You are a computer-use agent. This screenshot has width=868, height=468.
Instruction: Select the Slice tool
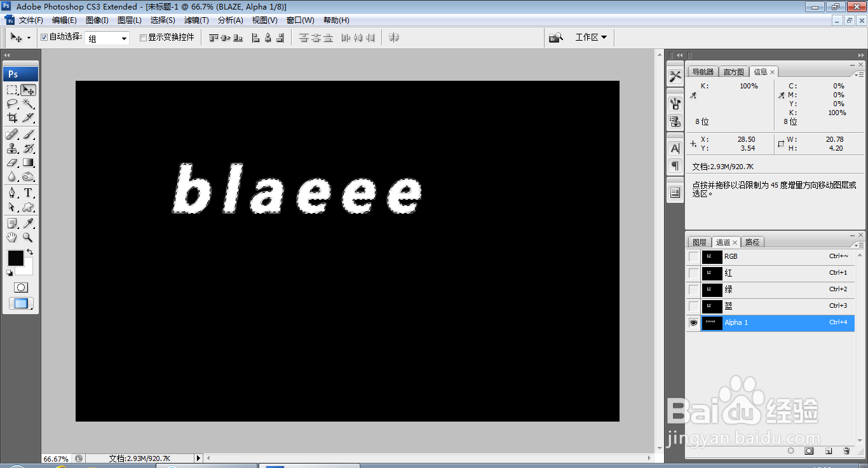pyautogui.click(x=28, y=118)
